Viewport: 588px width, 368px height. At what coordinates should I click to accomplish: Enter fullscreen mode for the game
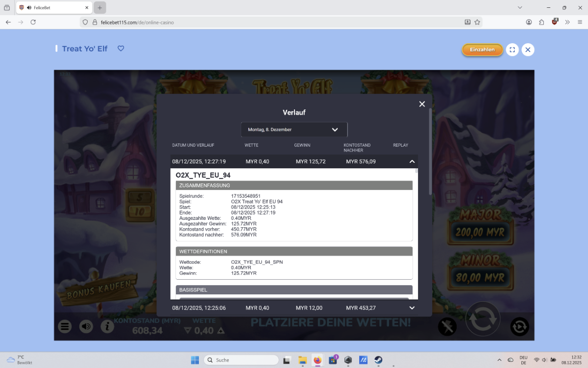point(512,50)
